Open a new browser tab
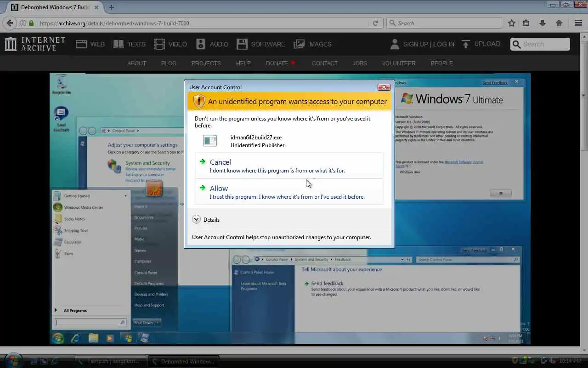588x368 pixels. [x=112, y=7]
